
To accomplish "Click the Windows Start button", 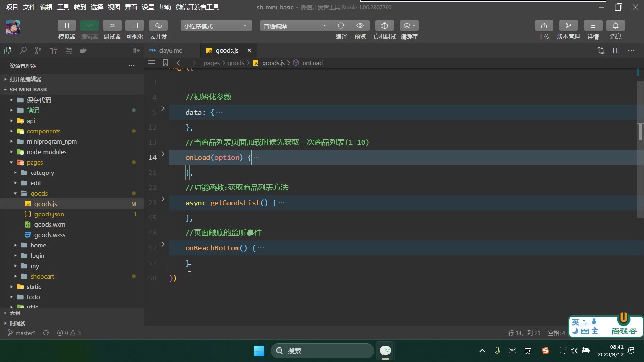I will (259, 351).
